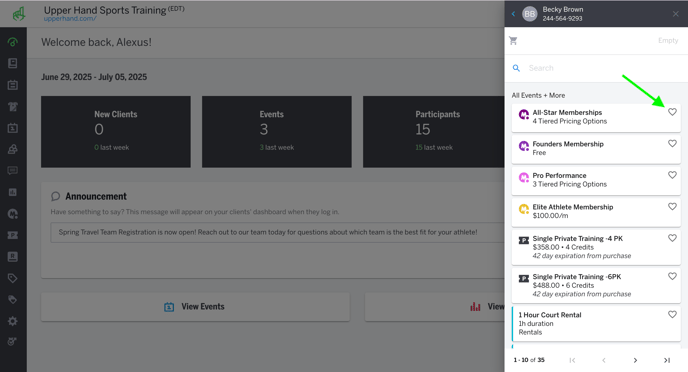The height and width of the screenshot is (372, 688).
Task: Click the phone number 244-564-9293
Action: click(x=562, y=18)
